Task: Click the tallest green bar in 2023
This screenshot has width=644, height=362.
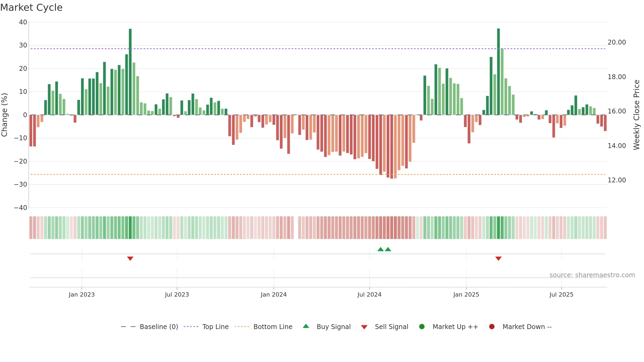Action: [x=130, y=72]
